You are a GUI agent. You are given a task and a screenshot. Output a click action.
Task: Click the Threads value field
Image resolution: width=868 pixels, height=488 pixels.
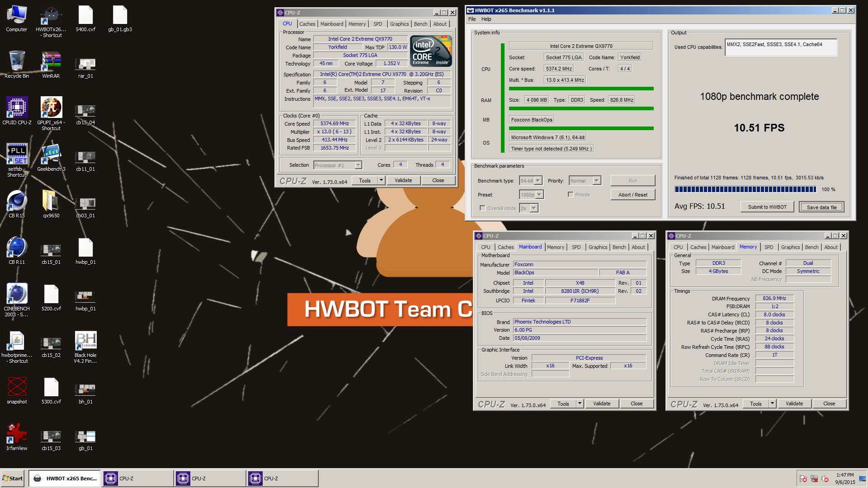pyautogui.click(x=442, y=165)
